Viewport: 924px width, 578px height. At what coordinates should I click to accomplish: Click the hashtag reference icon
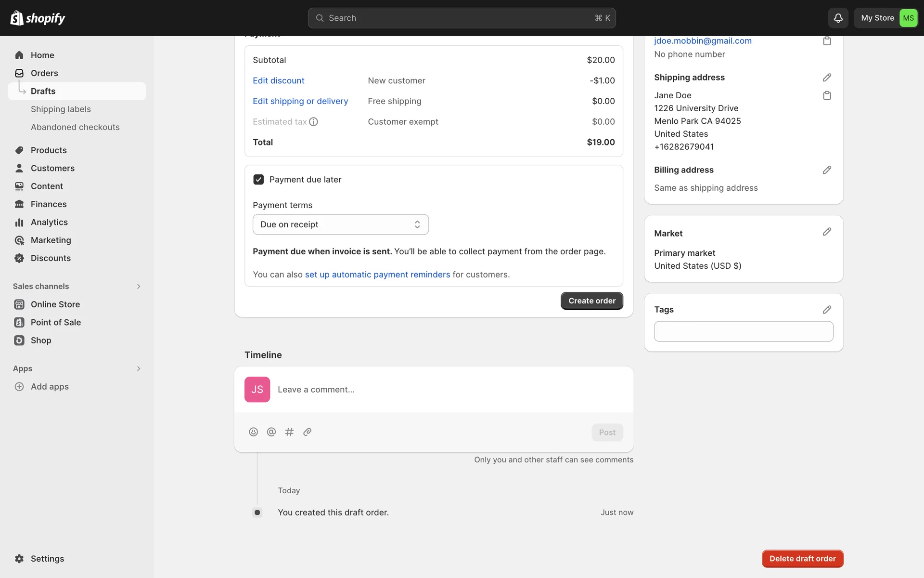pos(289,432)
